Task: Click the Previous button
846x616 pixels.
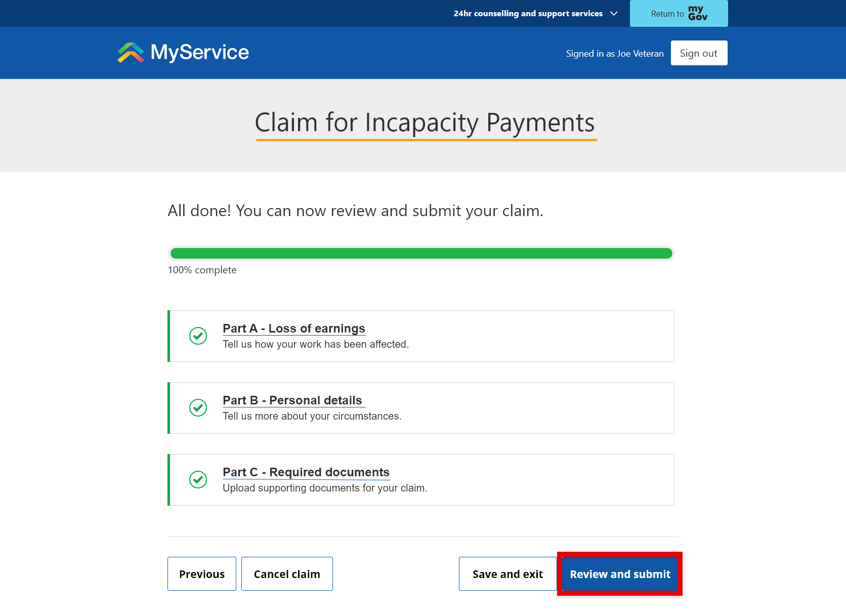Action: click(x=201, y=573)
